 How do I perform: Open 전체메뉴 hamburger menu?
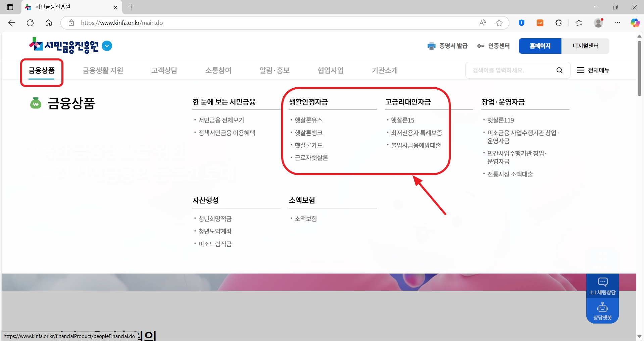[x=593, y=70]
